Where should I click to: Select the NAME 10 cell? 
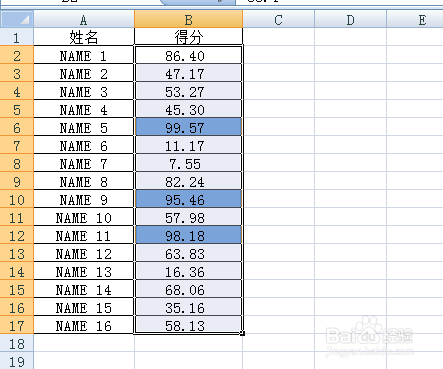[84, 217]
